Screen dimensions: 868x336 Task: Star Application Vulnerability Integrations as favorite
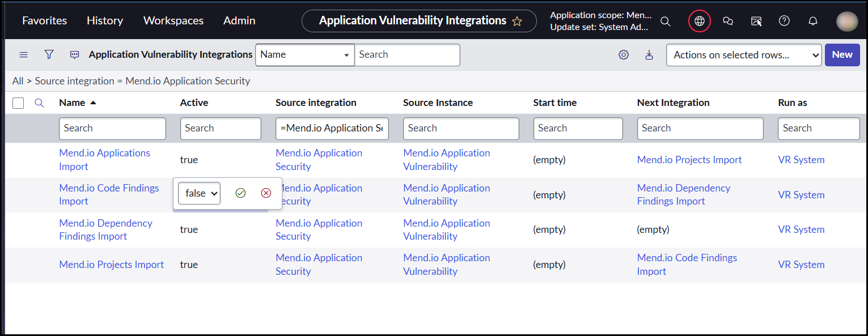click(x=516, y=21)
